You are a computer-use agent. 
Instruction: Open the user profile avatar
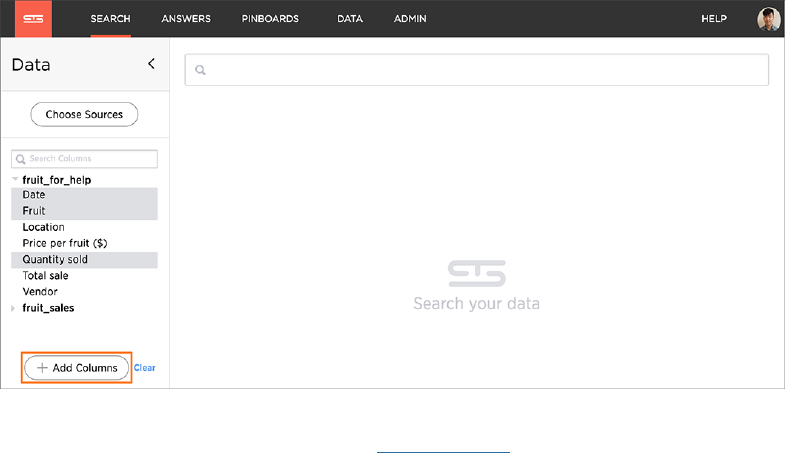(768, 19)
